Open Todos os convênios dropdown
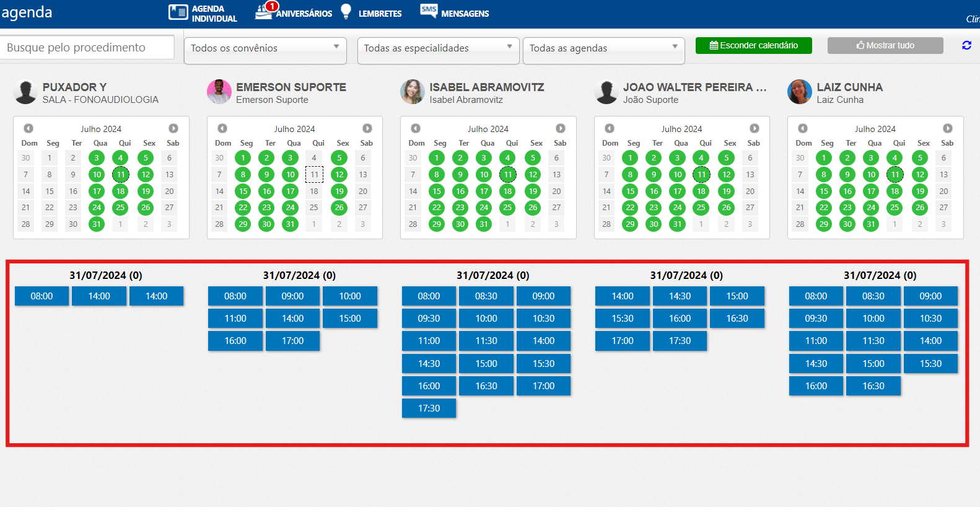980x507 pixels. pos(265,50)
